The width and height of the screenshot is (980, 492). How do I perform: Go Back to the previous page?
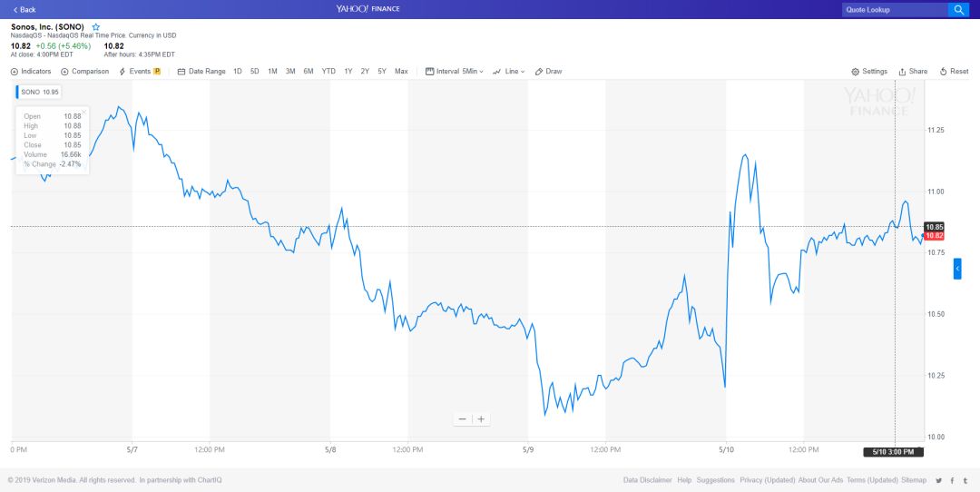click(x=24, y=10)
